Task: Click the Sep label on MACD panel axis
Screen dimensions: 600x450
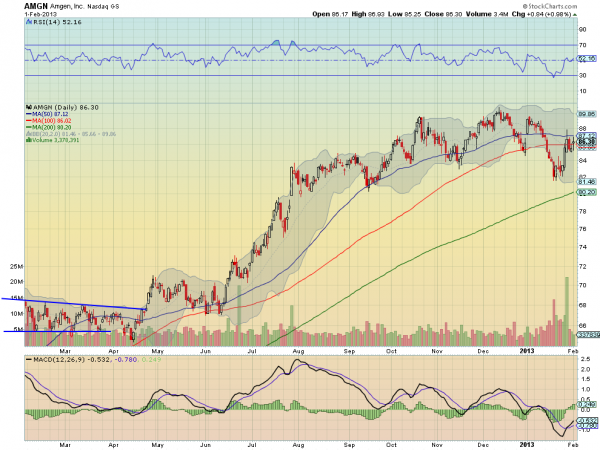Action: pos(349,445)
